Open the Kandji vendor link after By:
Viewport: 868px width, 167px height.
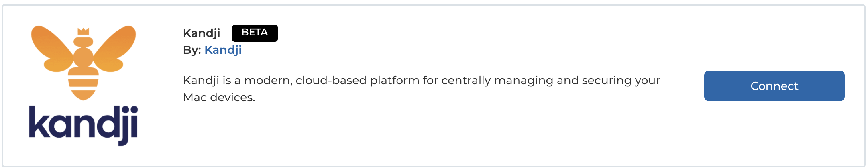pyautogui.click(x=223, y=50)
